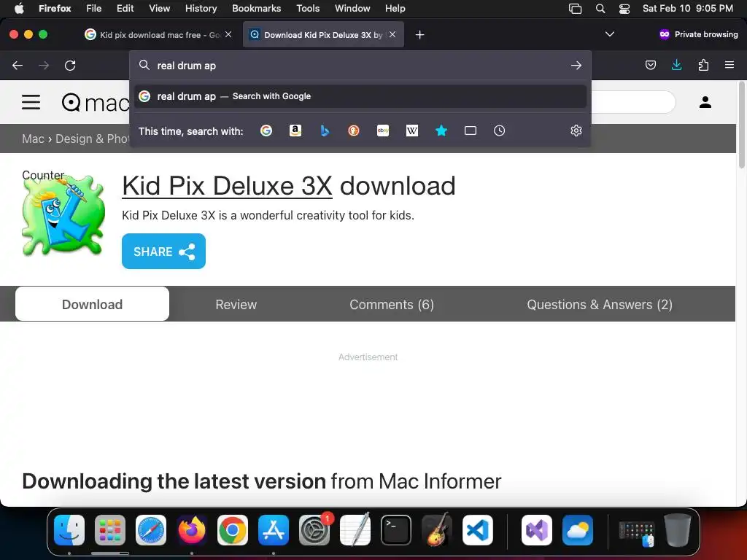747x560 pixels.
Task: Click the address bar text field
Action: (362, 65)
